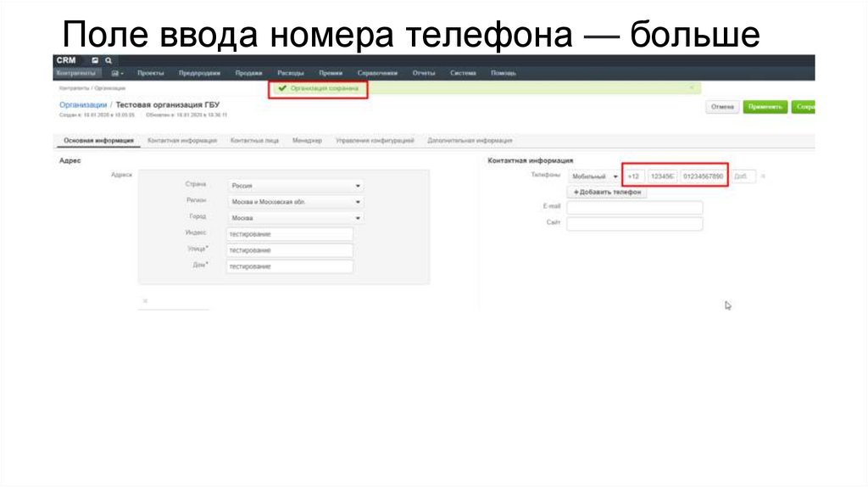The image size is (868, 487).
Task: Change phone type Мобильный dropdown
Action: (594, 176)
